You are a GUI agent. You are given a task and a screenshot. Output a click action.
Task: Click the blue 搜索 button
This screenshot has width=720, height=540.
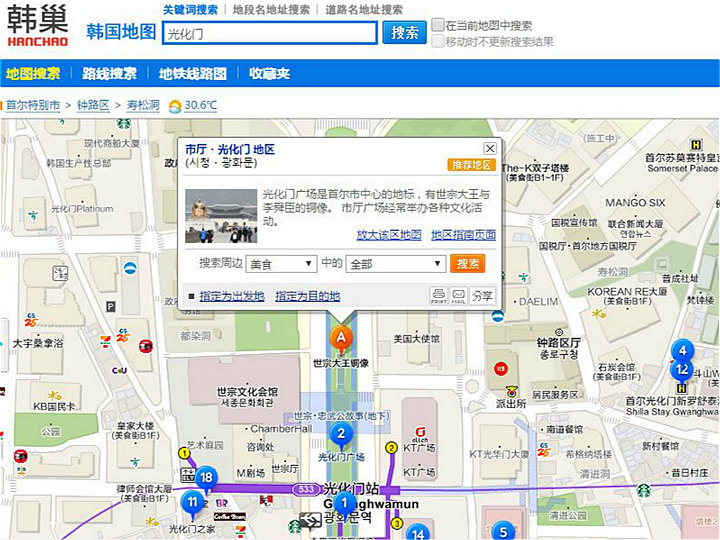[405, 32]
